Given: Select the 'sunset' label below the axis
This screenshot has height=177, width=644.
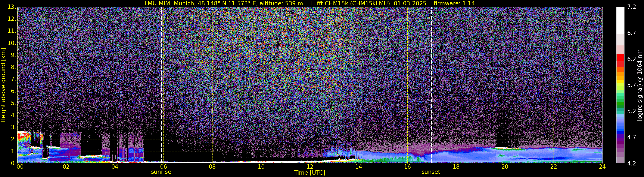Looking at the screenshot, I should 431,172.
